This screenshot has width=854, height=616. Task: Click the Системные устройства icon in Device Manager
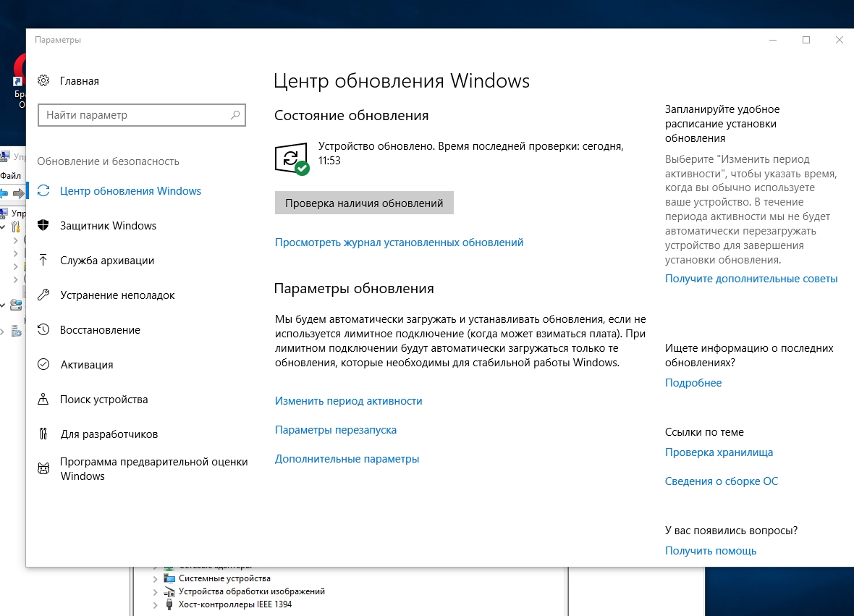click(169, 578)
